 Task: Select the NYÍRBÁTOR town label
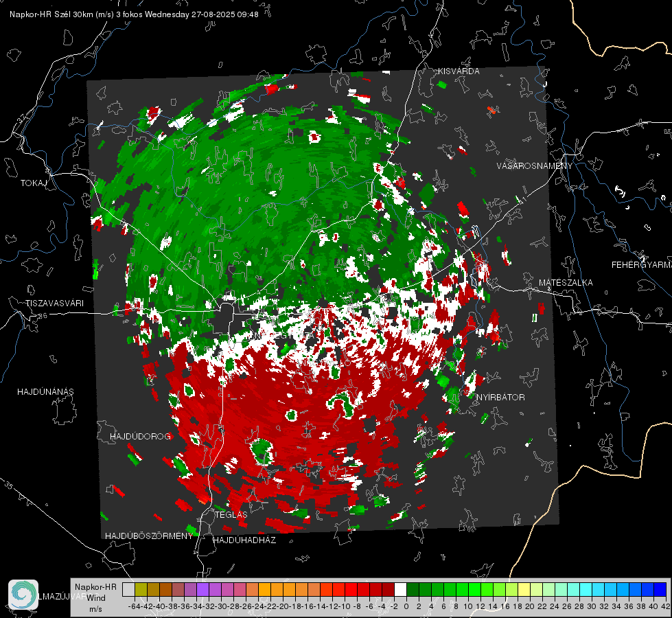click(x=500, y=397)
